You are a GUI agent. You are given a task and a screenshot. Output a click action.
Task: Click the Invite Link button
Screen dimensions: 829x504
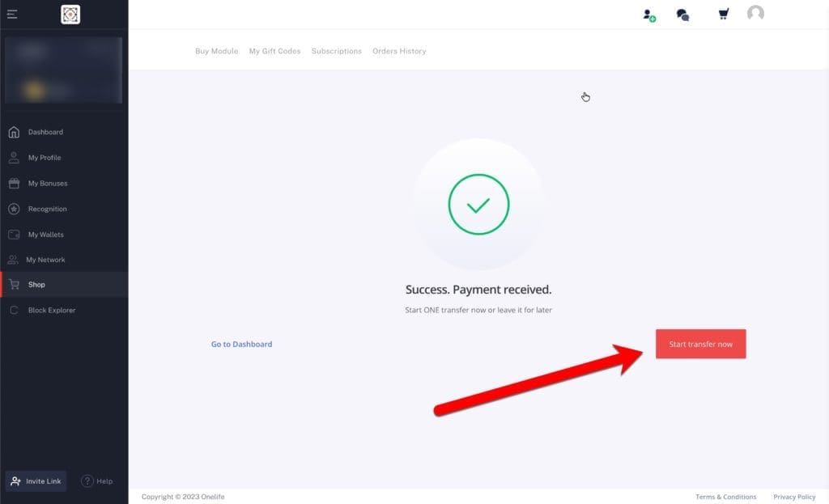click(x=36, y=481)
